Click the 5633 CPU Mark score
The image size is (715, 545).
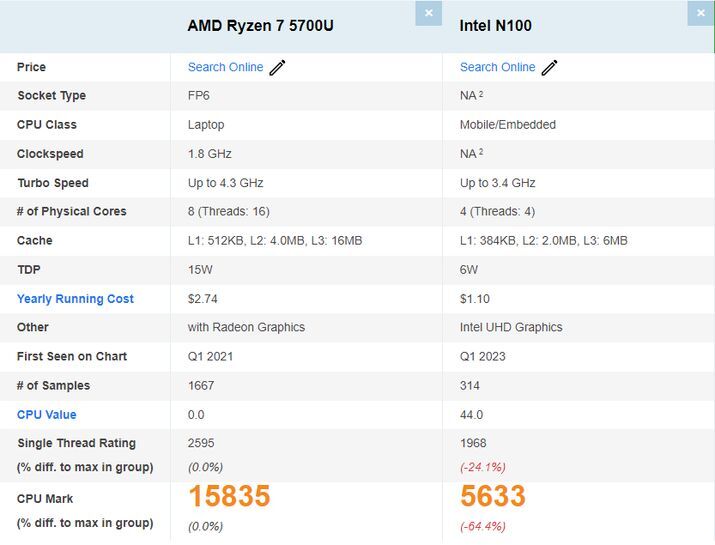point(493,497)
